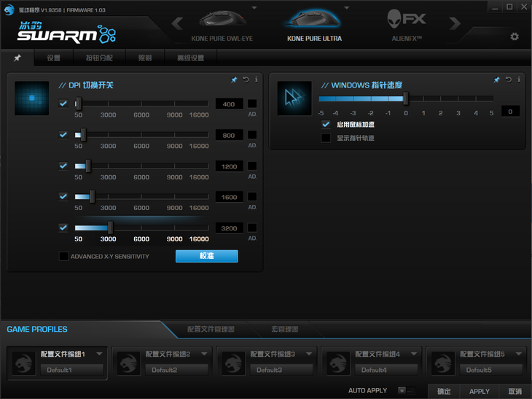Pin the DPI switch panel
Image resolution: width=532 pixels, height=399 pixels.
(234, 80)
